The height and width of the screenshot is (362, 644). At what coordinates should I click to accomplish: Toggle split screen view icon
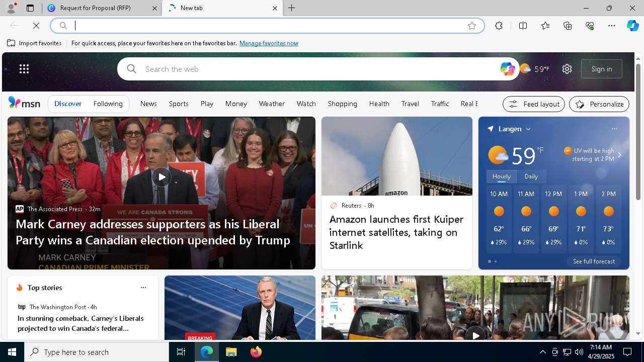pyautogui.click(x=523, y=26)
